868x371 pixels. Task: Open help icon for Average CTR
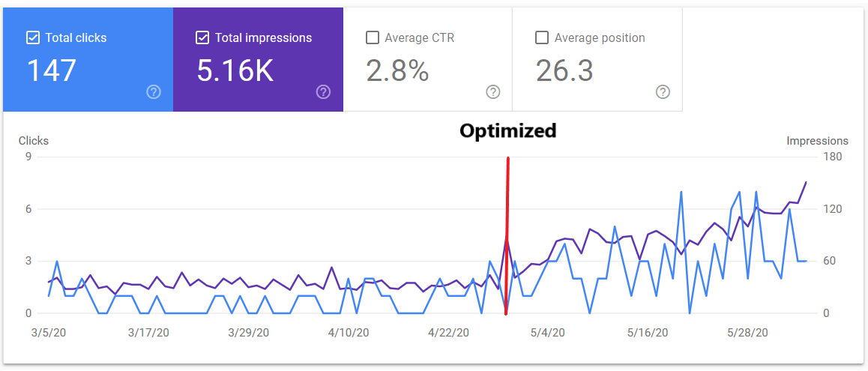493,92
